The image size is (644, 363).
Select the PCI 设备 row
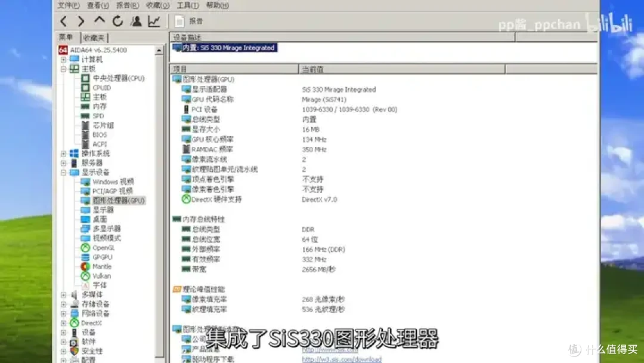pos(384,109)
